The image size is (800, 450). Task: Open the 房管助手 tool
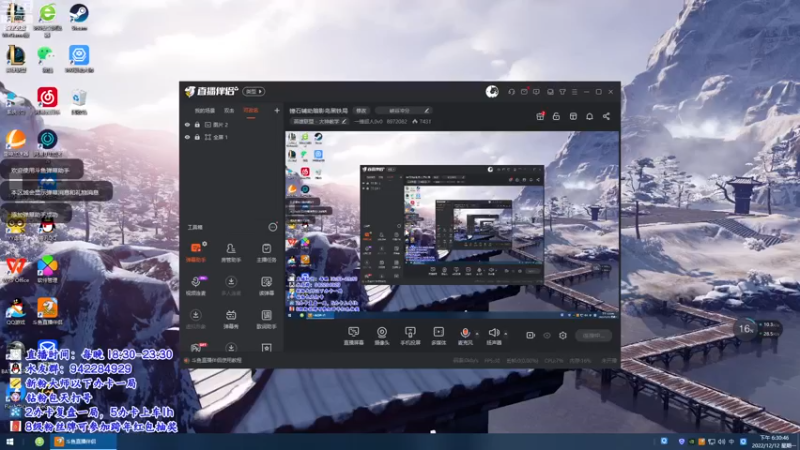click(x=231, y=253)
